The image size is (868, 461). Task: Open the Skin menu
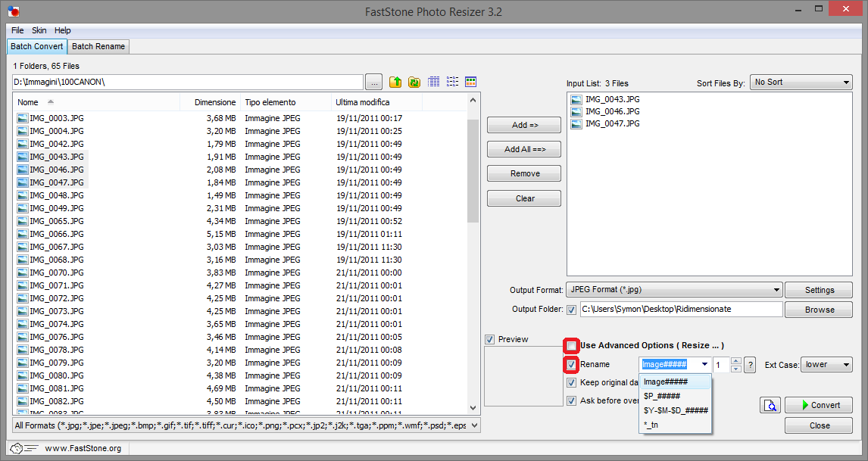tap(39, 30)
